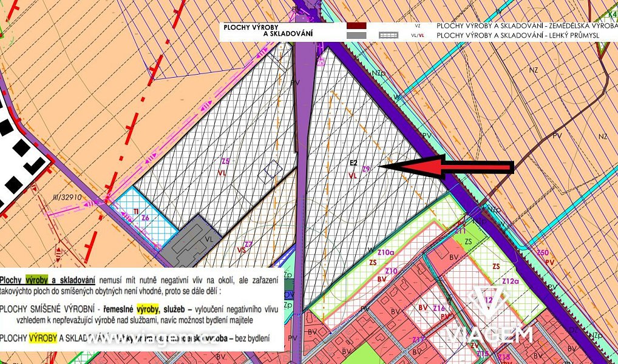Click the solid gray legend swatch
Viewport: 618px width, 364px height.
click(x=356, y=35)
